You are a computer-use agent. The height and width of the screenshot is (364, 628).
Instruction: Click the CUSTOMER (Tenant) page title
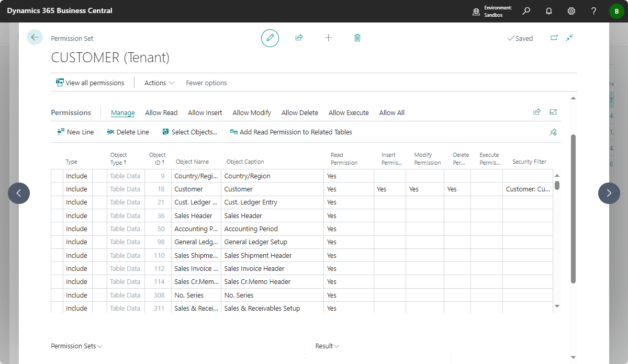(x=110, y=58)
